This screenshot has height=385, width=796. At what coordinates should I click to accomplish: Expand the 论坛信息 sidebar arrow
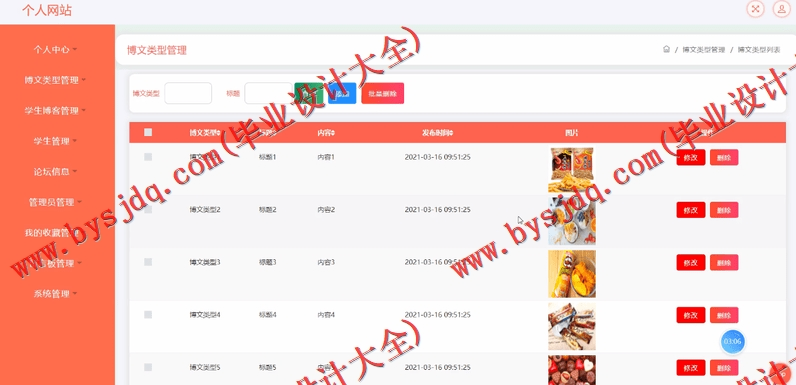(x=75, y=171)
